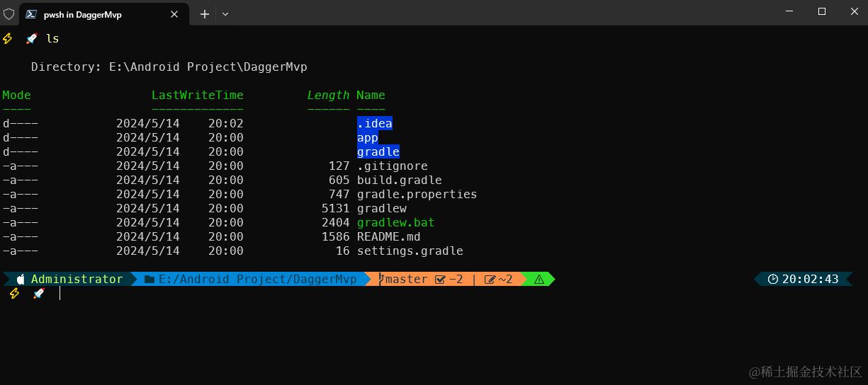The height and width of the screenshot is (385, 868).
Task: Click the git branch icon before master
Action: (381, 280)
